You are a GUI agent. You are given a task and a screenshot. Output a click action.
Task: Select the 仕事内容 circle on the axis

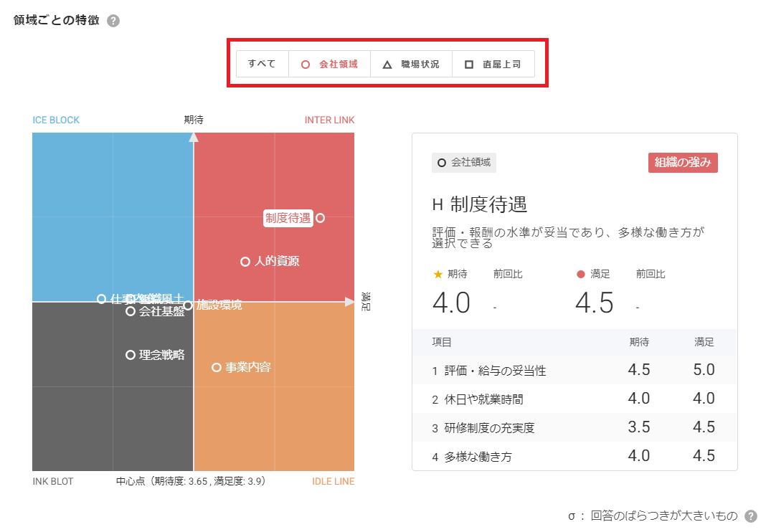tap(102, 299)
